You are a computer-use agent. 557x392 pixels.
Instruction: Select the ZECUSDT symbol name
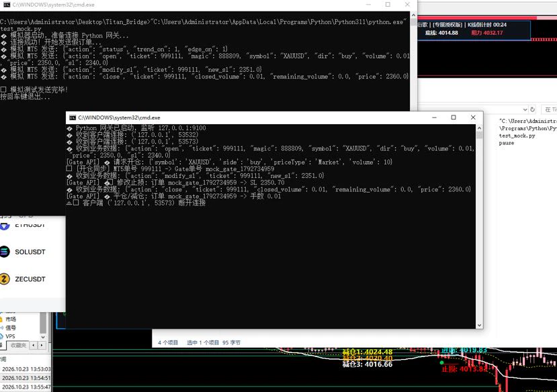click(30, 279)
